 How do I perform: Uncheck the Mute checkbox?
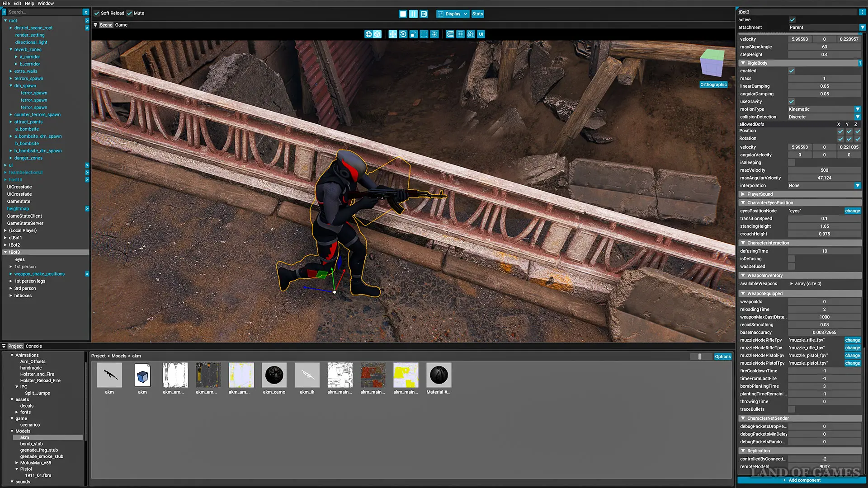point(130,13)
